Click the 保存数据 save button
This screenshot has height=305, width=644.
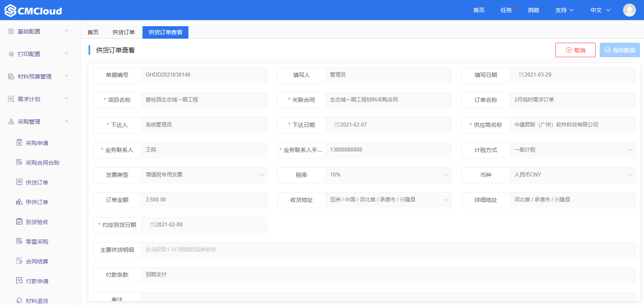tap(620, 50)
